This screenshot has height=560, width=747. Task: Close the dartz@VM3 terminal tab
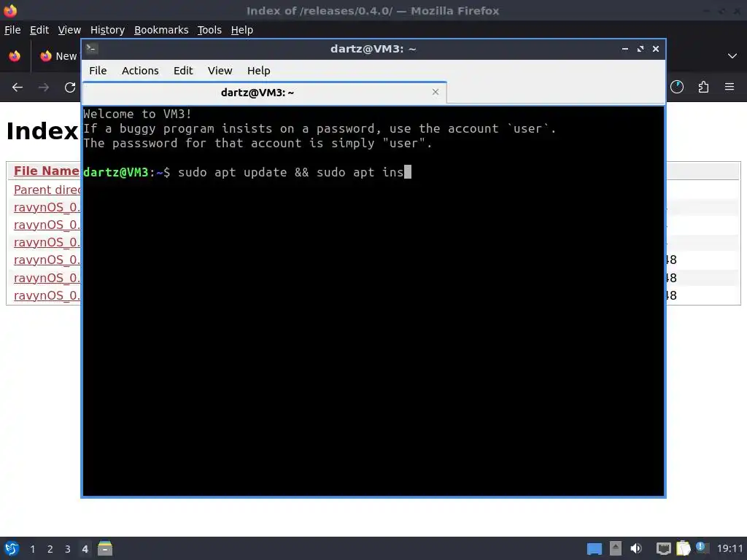click(435, 92)
